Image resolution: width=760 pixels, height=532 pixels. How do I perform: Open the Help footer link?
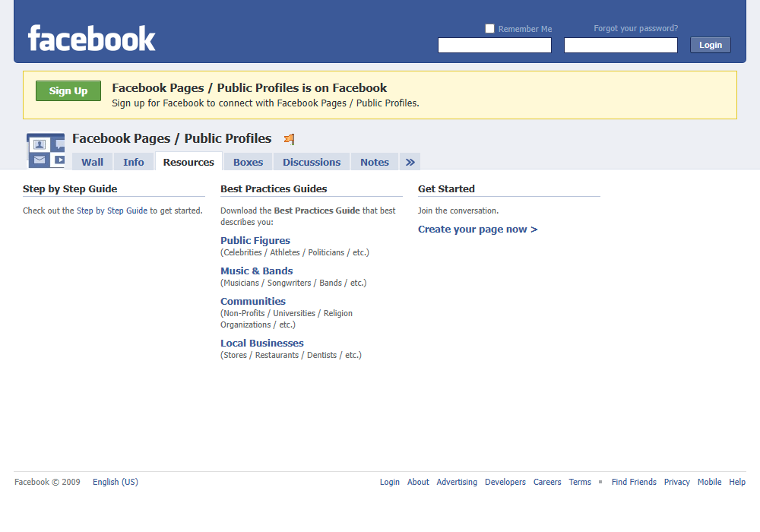click(737, 482)
